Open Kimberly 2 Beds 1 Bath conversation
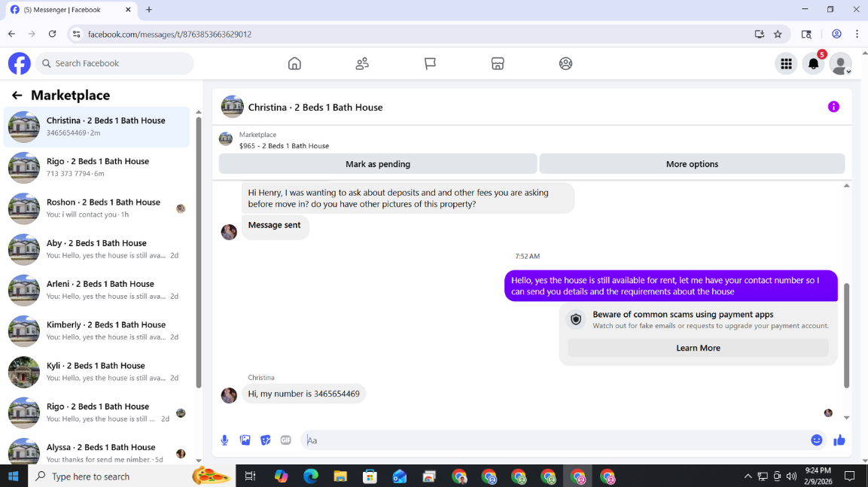 pyautogui.click(x=97, y=331)
